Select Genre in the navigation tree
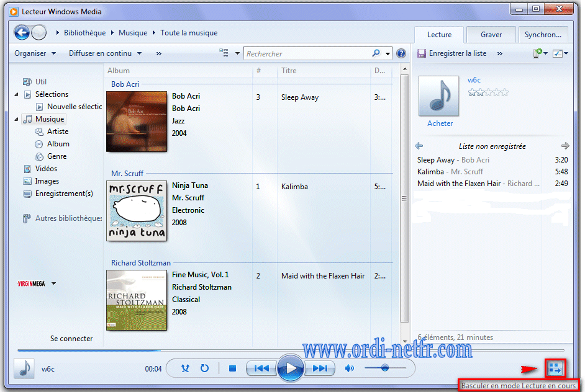Viewport: 585px width, 392px height. [x=57, y=156]
